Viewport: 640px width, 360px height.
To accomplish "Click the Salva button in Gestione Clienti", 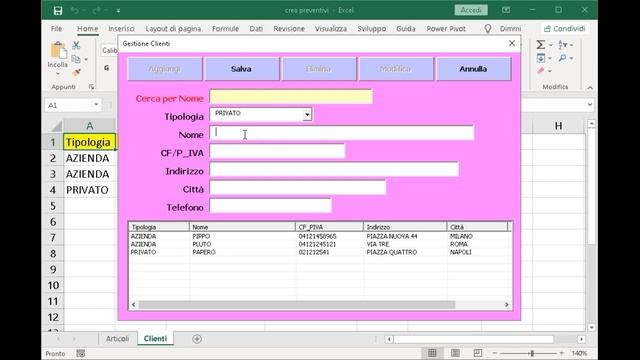I will pyautogui.click(x=241, y=69).
